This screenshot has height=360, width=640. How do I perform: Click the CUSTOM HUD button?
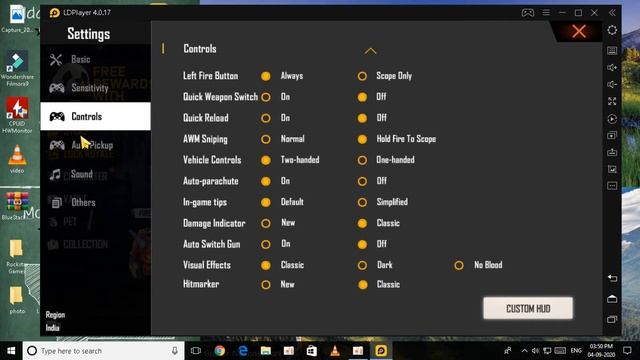[528, 308]
